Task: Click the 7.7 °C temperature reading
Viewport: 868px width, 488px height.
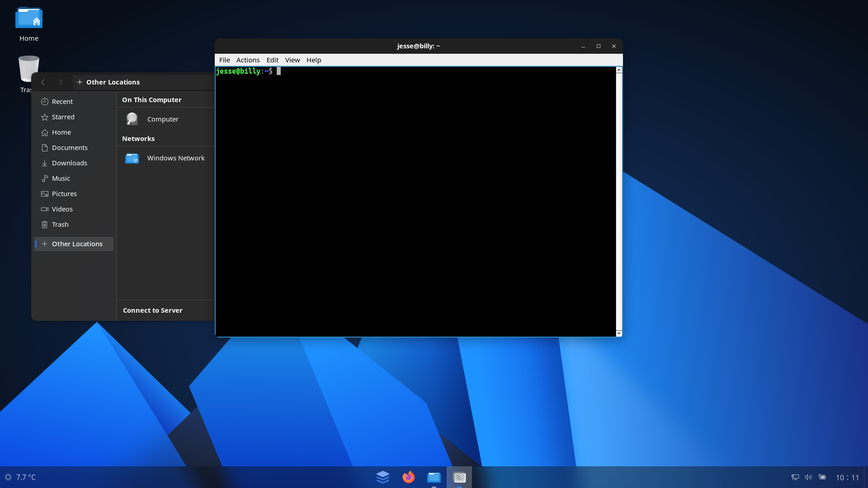Action: click(26, 477)
